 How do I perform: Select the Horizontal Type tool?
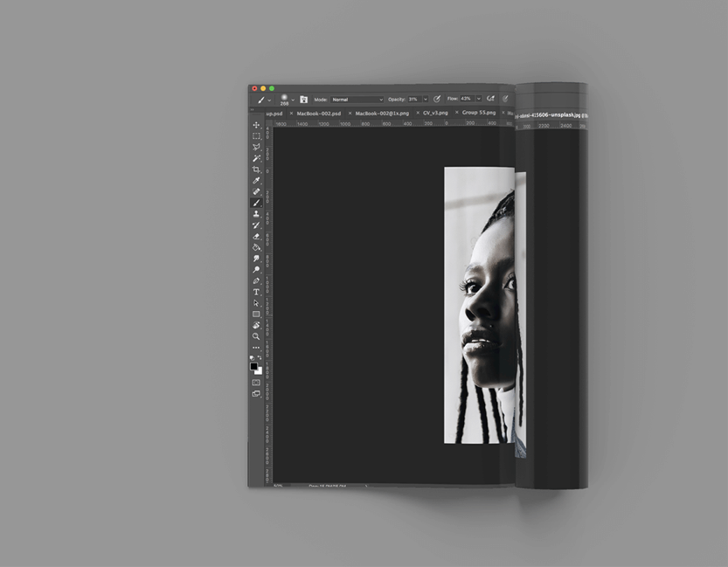256,292
